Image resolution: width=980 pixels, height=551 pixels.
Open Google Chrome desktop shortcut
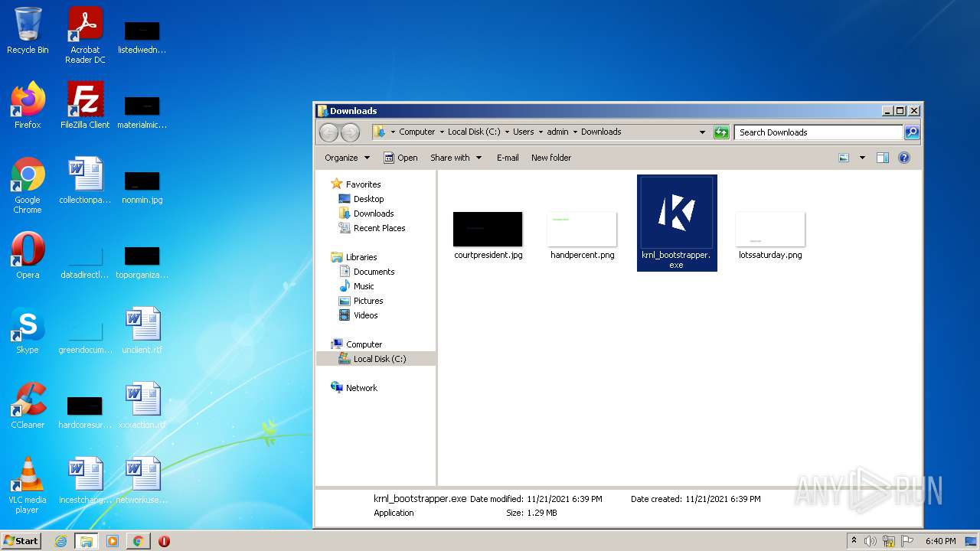[28, 185]
